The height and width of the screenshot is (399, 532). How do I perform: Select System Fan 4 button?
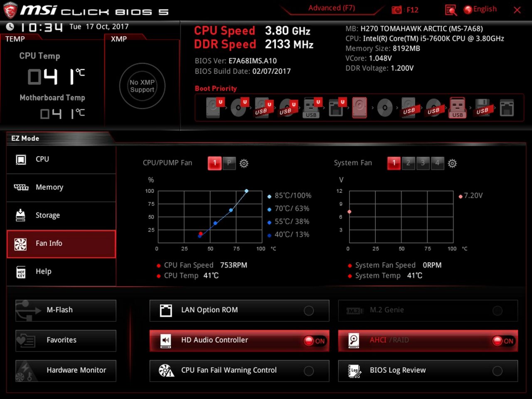click(x=437, y=163)
